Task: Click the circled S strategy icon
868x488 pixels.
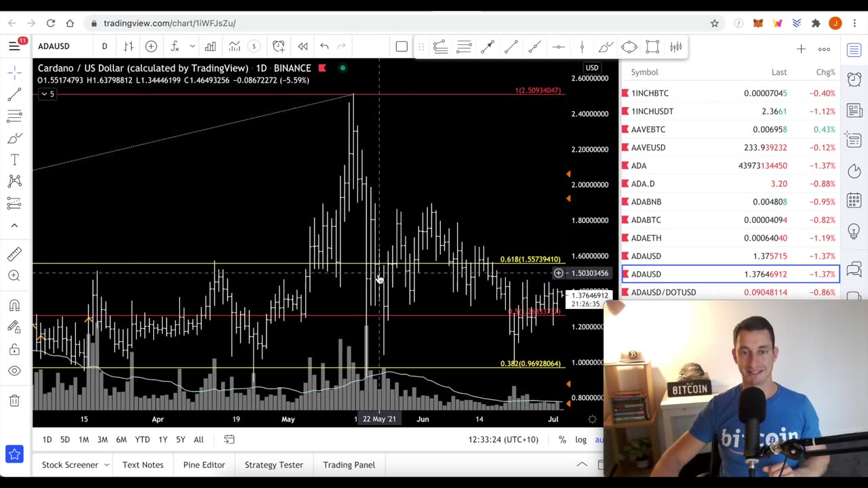Action: [254, 46]
